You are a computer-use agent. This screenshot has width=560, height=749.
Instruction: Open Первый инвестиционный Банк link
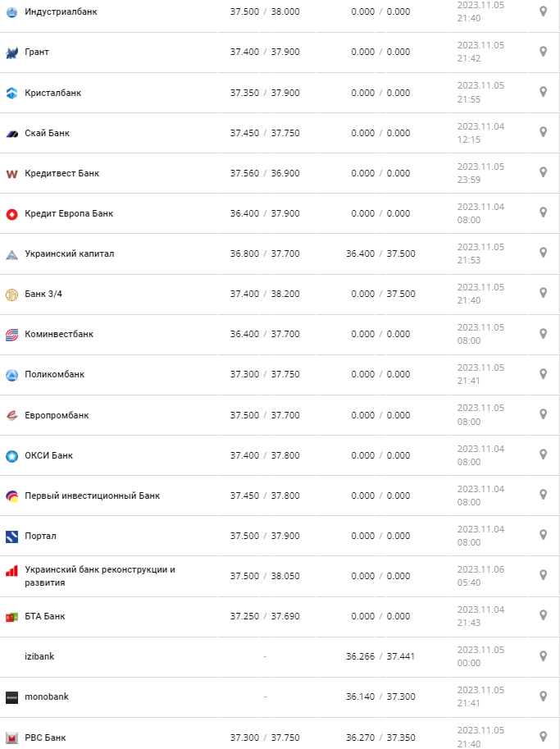(93, 496)
